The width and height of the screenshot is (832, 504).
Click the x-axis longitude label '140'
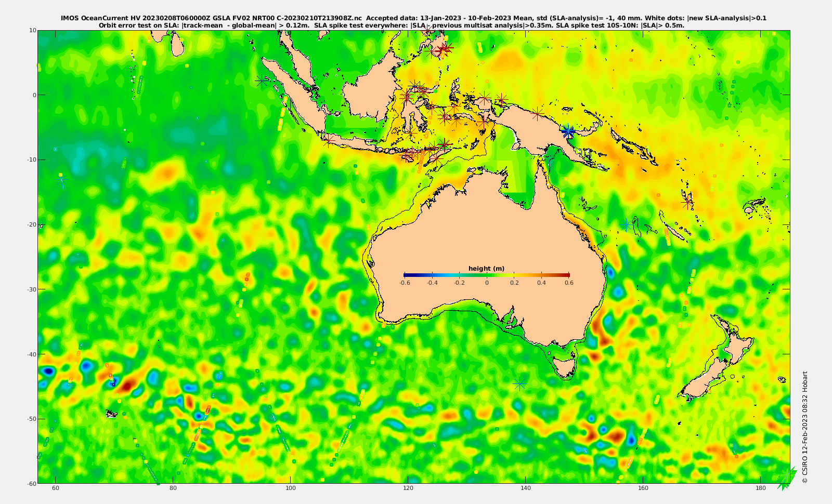pos(526,488)
